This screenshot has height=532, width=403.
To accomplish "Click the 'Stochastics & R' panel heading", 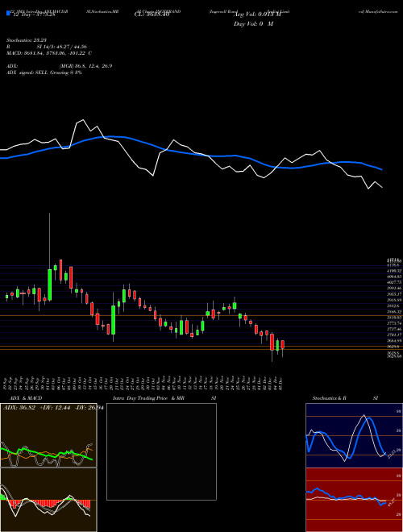I will 329,398.
